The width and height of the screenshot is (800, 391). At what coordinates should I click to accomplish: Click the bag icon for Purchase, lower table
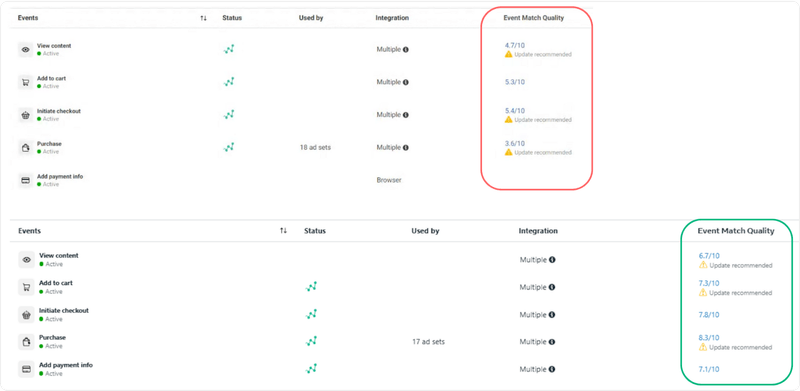tap(27, 341)
